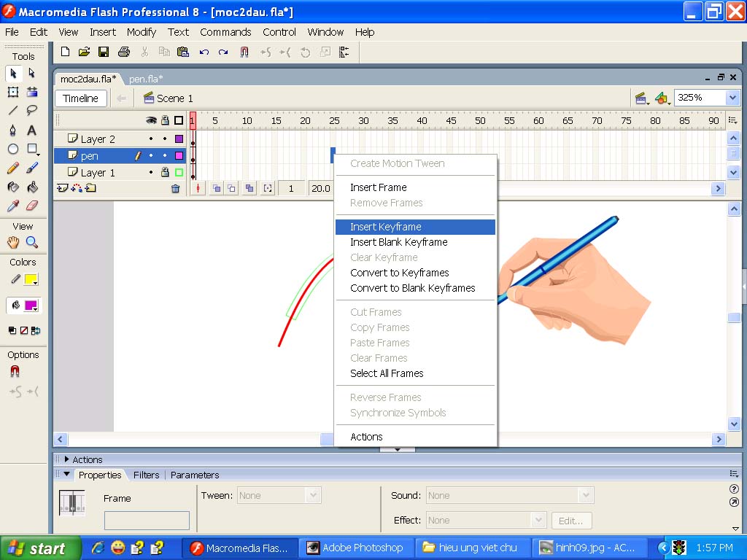Select the Paint Bucket tool
The image size is (747, 560).
pos(32,187)
